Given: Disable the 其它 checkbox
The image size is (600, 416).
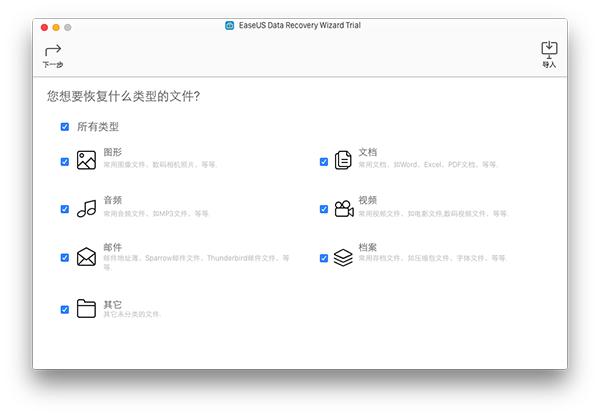Looking at the screenshot, I should pos(65,309).
